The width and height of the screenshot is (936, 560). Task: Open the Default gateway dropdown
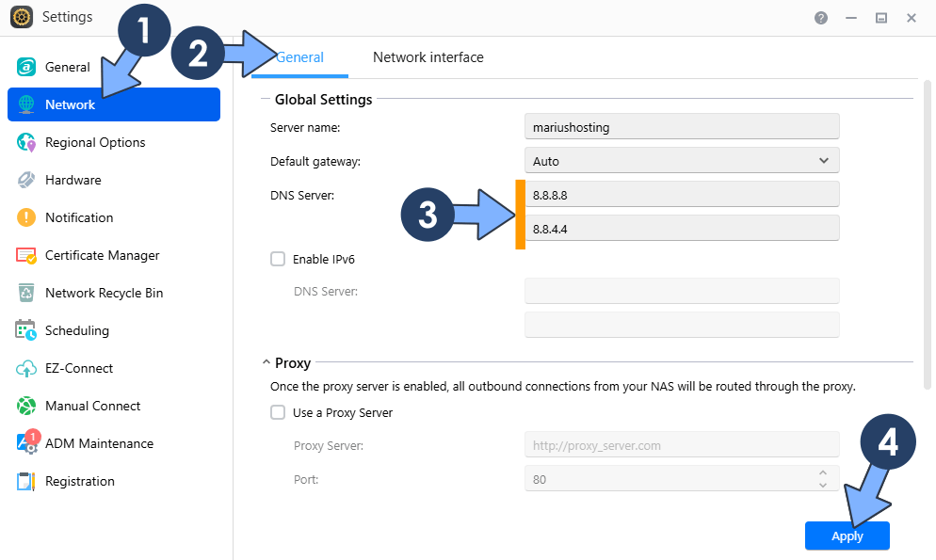pyautogui.click(x=682, y=160)
